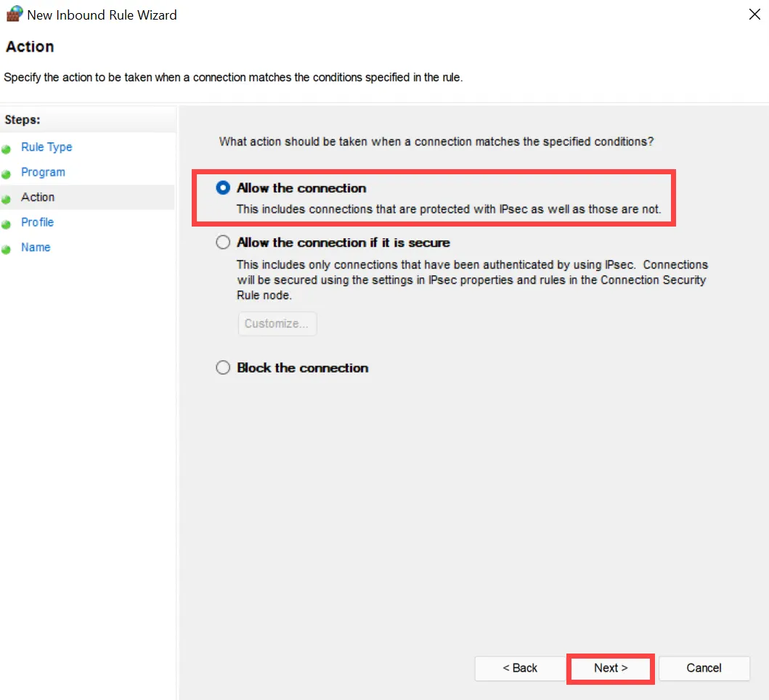Click the 'authenticated by using IPsec' description paragraph

point(472,280)
